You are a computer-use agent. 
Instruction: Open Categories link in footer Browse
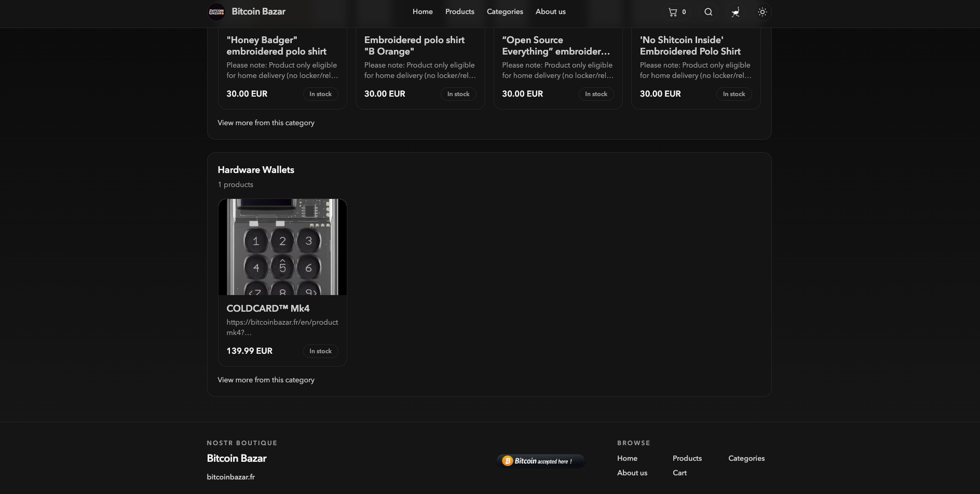(x=746, y=458)
